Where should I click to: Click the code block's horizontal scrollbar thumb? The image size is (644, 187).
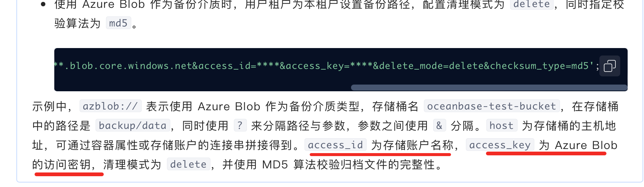click(x=489, y=88)
